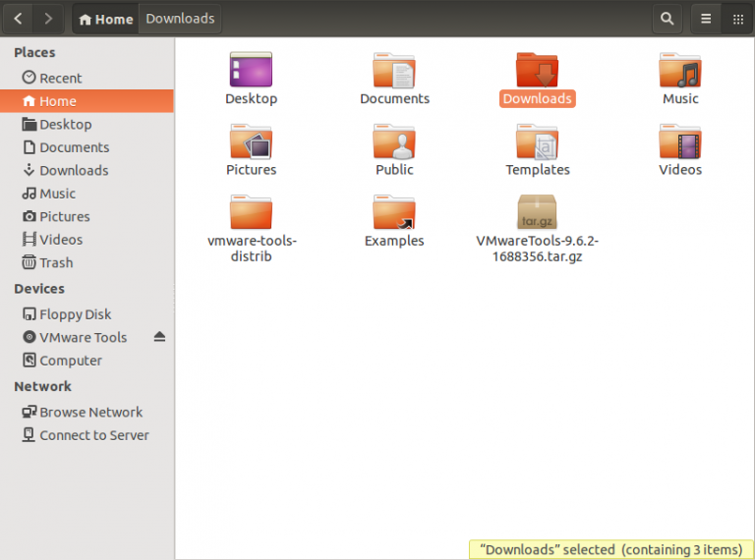This screenshot has height=560, width=755.
Task: Eject the VMware Tools device
Action: click(159, 337)
